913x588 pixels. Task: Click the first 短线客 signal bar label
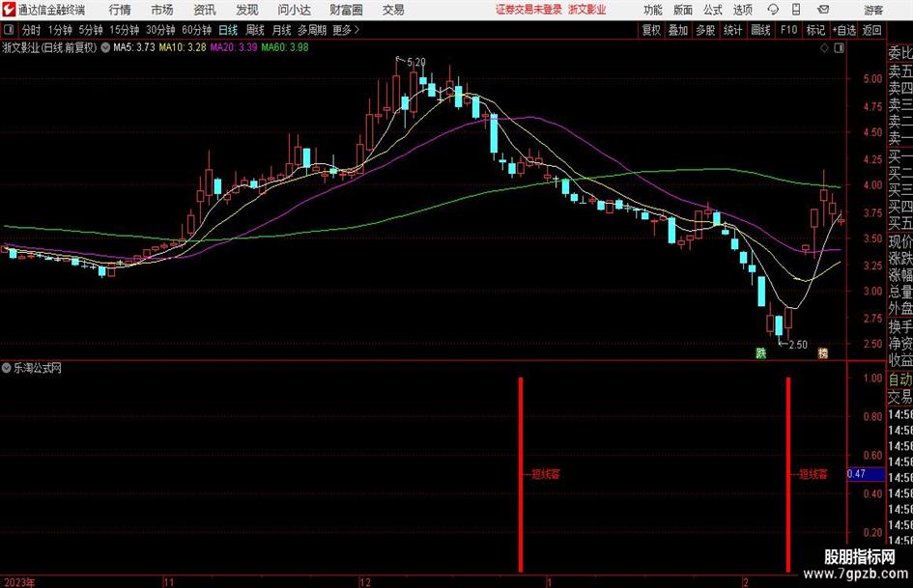click(x=546, y=474)
